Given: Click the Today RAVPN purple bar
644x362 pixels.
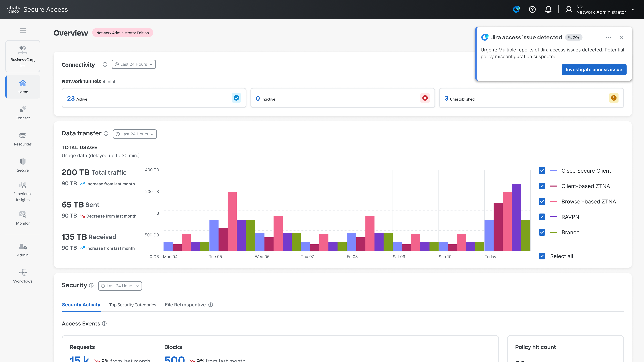Looking at the screenshot, I should tap(516, 217).
